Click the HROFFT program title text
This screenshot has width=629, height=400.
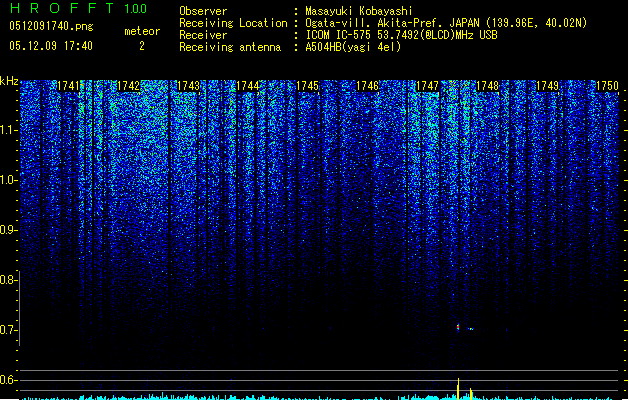62,8
